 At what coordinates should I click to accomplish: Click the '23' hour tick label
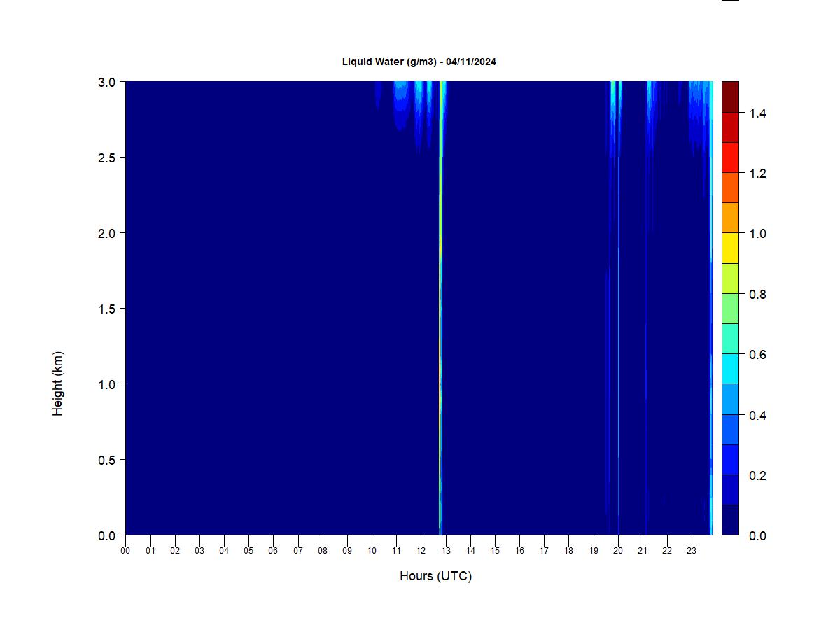(692, 551)
